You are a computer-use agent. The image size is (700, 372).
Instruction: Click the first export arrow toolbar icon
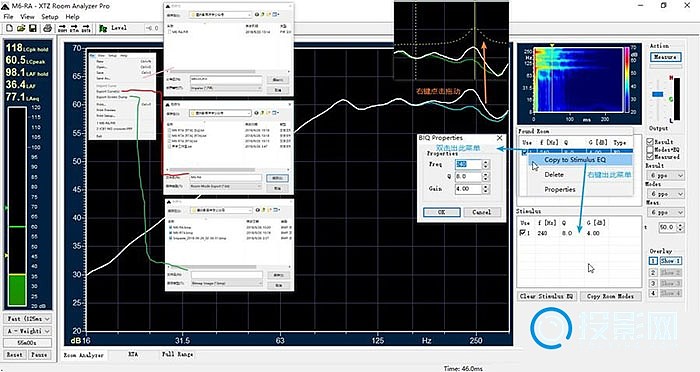point(62,28)
